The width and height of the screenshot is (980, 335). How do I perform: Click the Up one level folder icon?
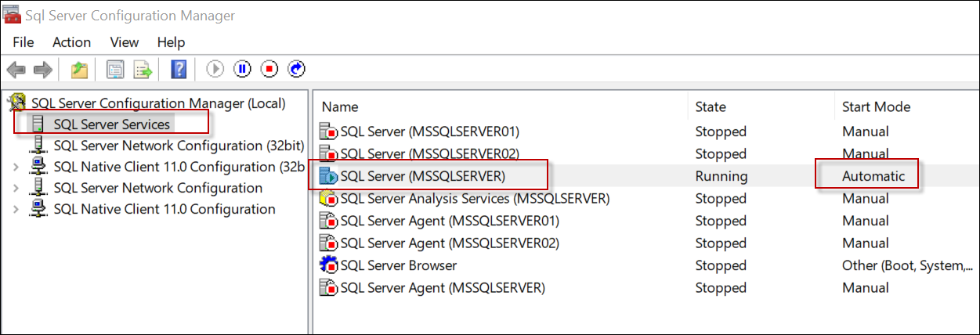point(79,70)
